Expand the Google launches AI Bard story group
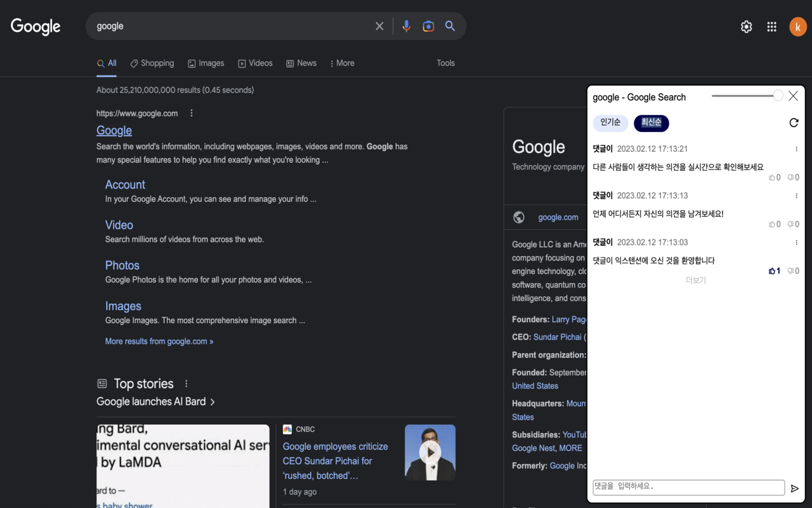The image size is (812, 508). tap(156, 402)
